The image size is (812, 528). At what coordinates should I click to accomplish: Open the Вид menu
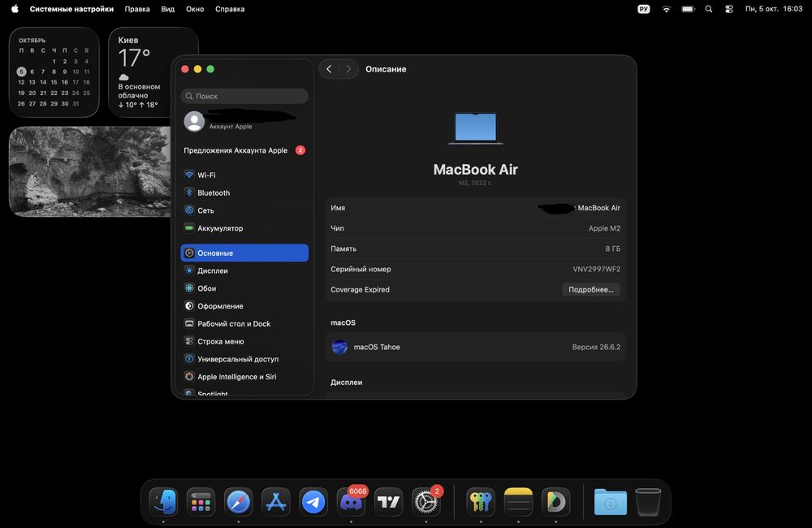coord(168,9)
